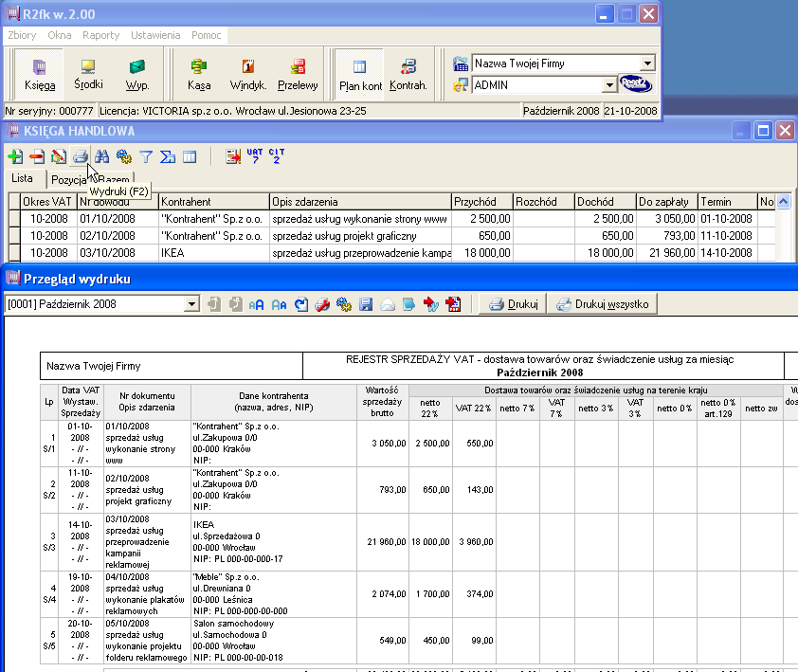Image resolution: width=798 pixels, height=672 pixels.
Task: Open the Raporty menu
Action: pos(100,35)
